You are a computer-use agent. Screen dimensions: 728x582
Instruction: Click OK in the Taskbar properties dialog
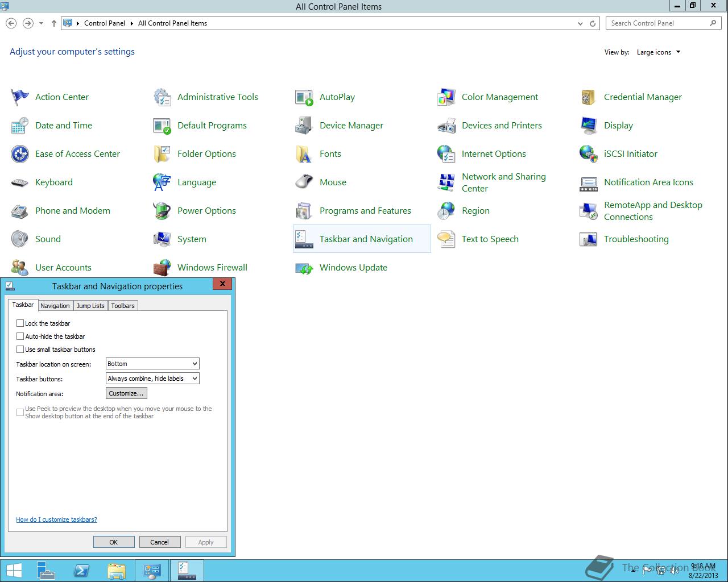point(114,542)
